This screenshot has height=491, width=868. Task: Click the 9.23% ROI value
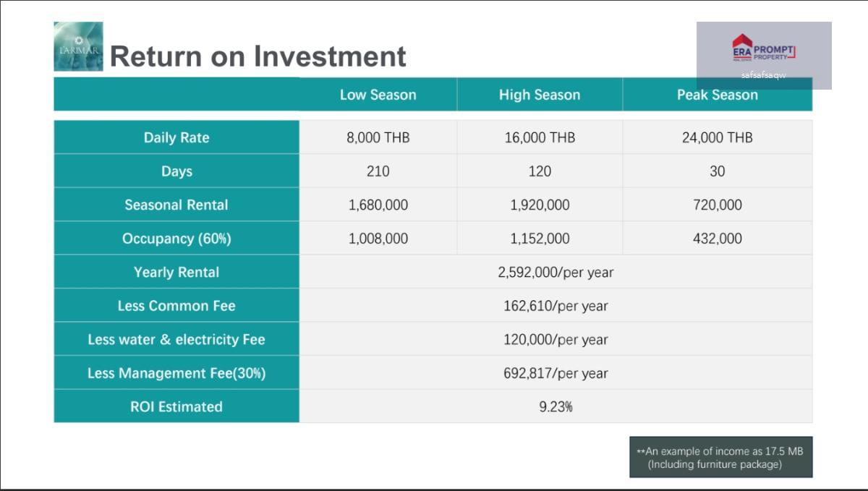point(556,406)
